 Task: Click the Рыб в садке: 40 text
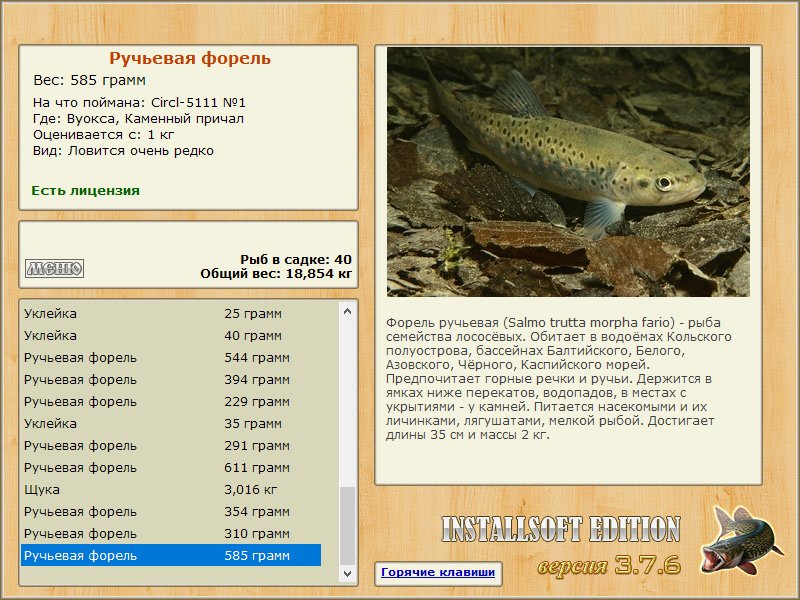click(x=296, y=260)
